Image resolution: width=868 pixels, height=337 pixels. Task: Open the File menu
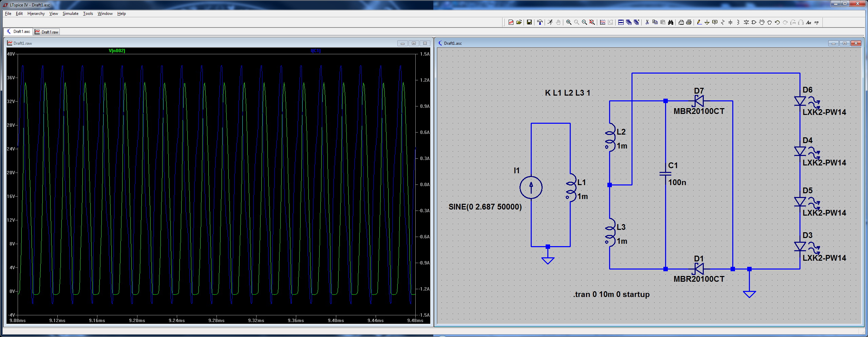[x=8, y=14]
